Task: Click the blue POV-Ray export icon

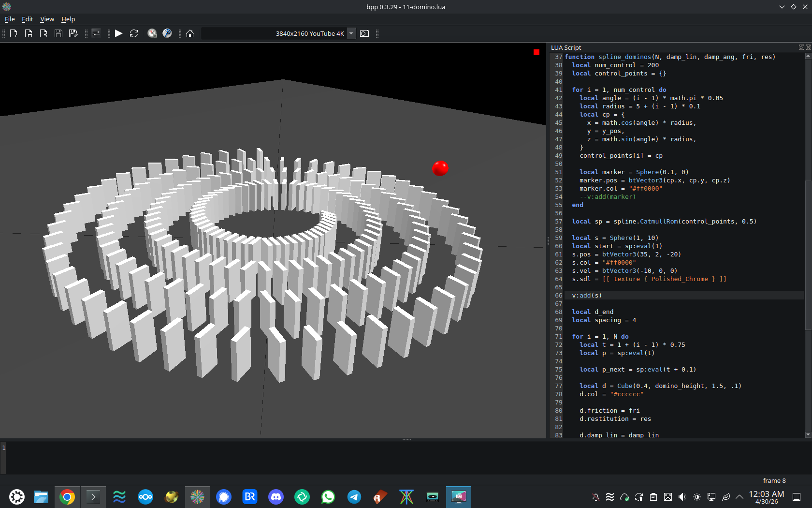Action: (x=167, y=33)
